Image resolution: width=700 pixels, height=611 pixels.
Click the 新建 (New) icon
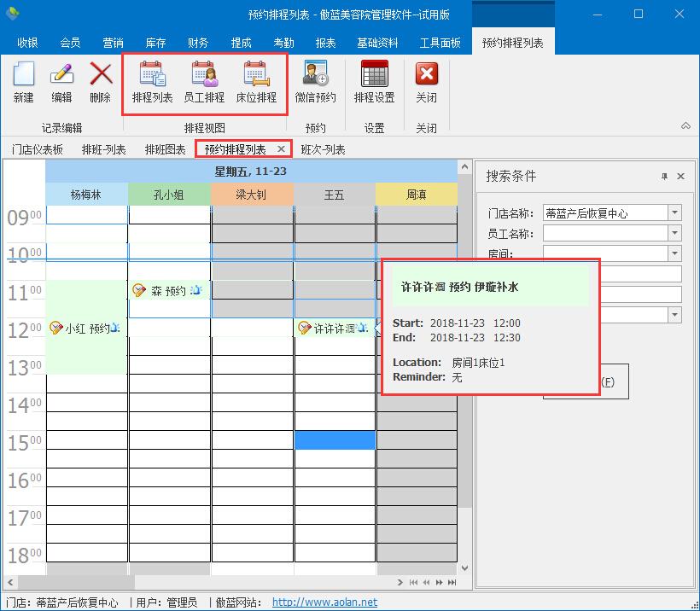pyautogui.click(x=24, y=82)
